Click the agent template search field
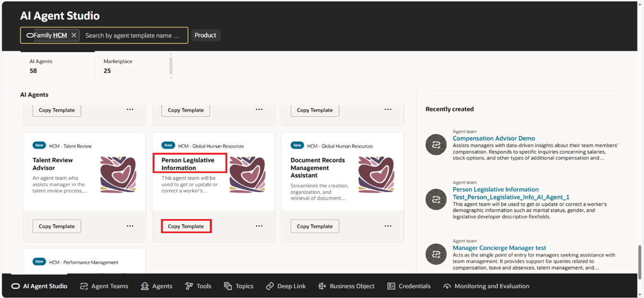 [x=132, y=36]
